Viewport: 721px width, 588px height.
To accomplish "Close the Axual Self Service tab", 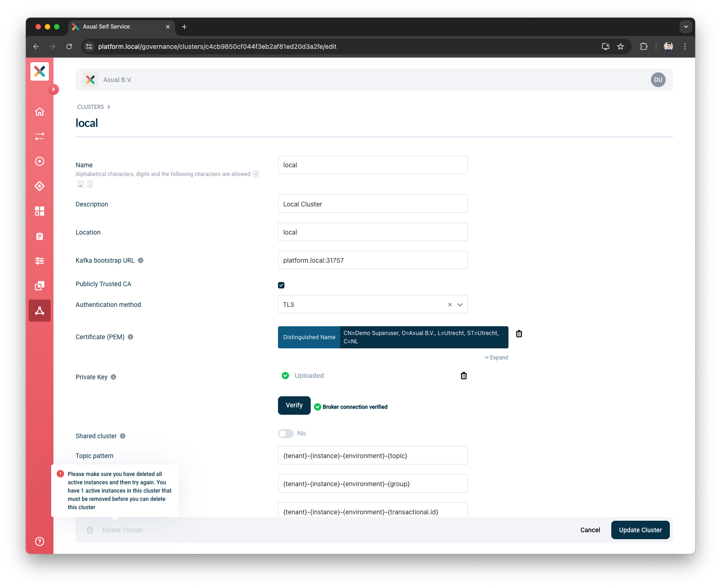I will click(x=168, y=27).
